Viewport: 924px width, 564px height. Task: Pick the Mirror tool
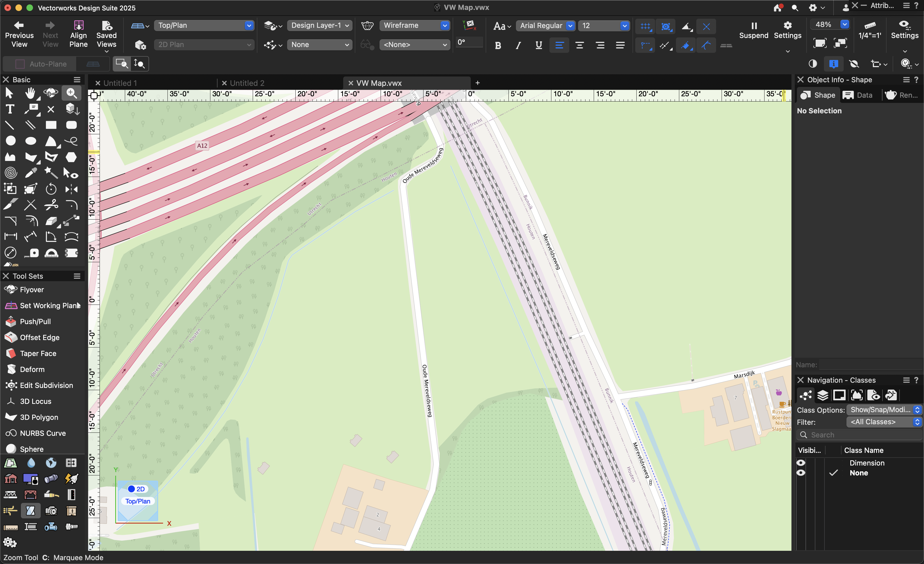pyautogui.click(x=71, y=189)
